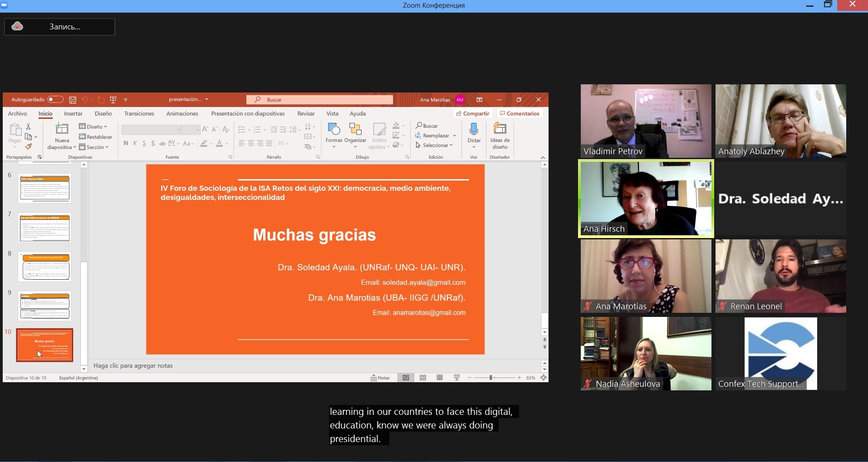
Task: Click the Dictar microphone icon
Action: 474,130
